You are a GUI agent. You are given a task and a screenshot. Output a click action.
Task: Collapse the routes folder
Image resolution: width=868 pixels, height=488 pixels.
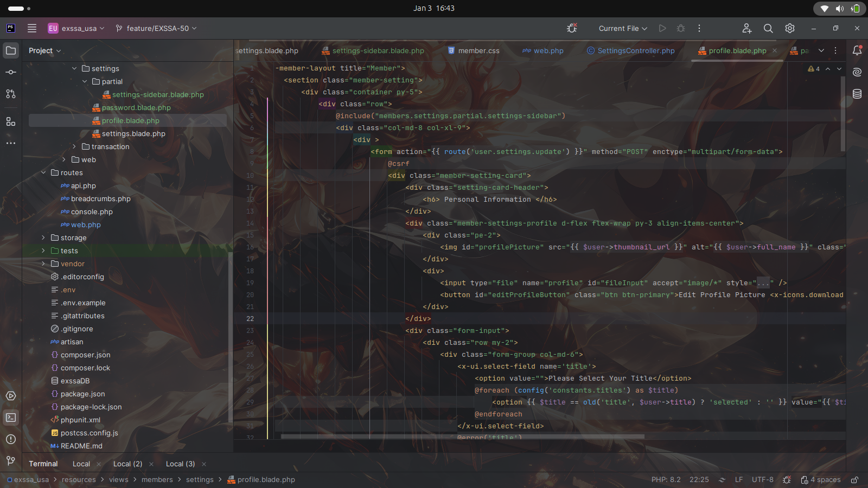[43, 172]
